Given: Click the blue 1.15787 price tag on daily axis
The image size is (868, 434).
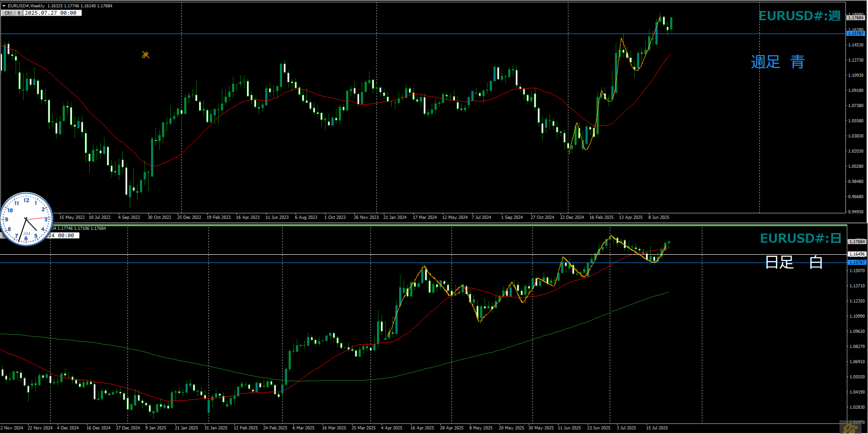Looking at the screenshot, I should [857, 263].
